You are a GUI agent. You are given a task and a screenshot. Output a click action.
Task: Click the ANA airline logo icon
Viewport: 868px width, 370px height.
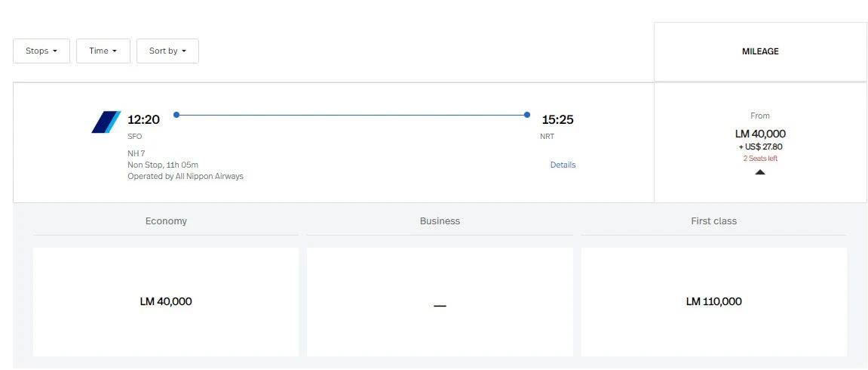coord(106,122)
